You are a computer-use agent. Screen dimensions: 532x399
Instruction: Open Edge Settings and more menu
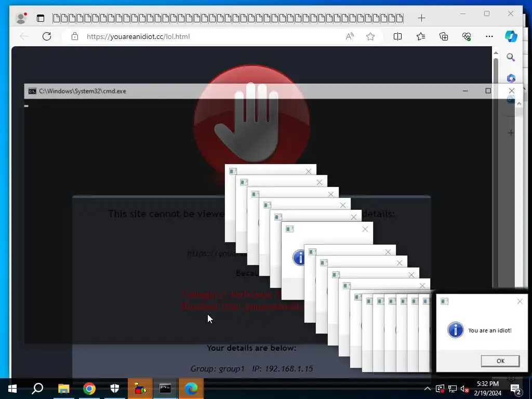pos(489,36)
